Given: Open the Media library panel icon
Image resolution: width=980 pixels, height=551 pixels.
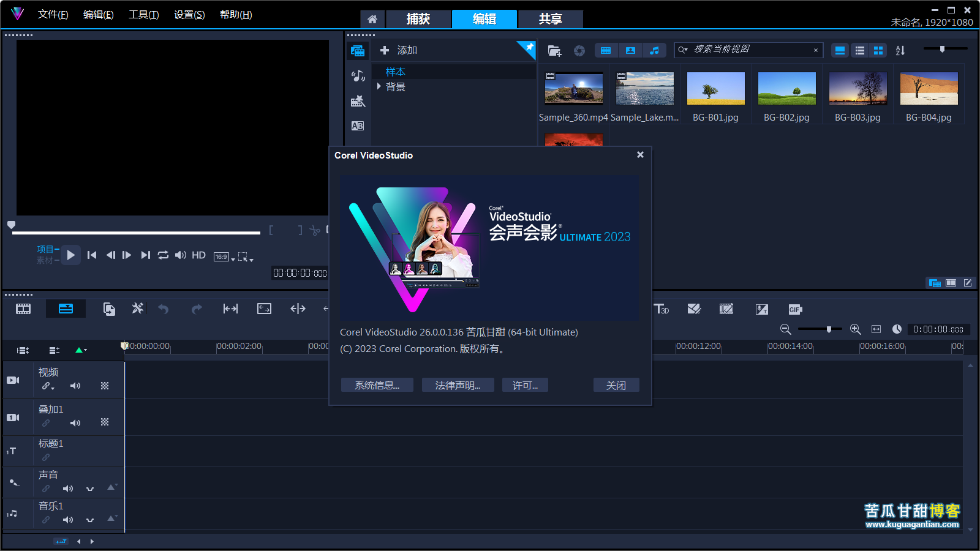Looking at the screenshot, I should 358,51.
